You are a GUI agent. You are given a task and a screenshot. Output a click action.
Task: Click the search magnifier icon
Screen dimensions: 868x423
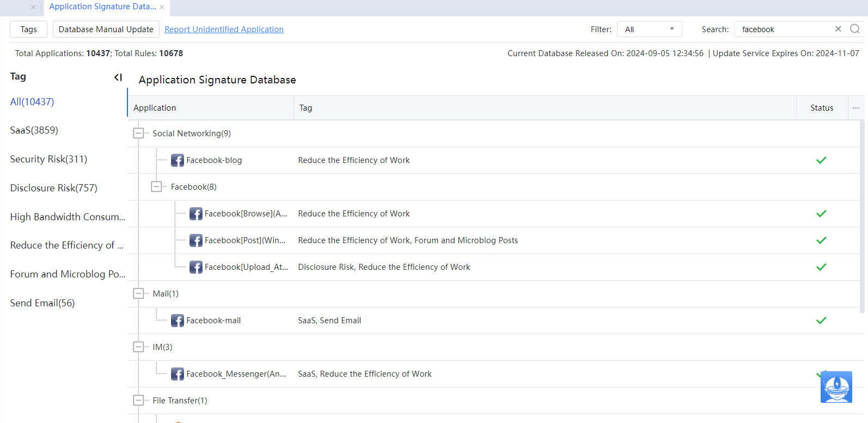[854, 29]
